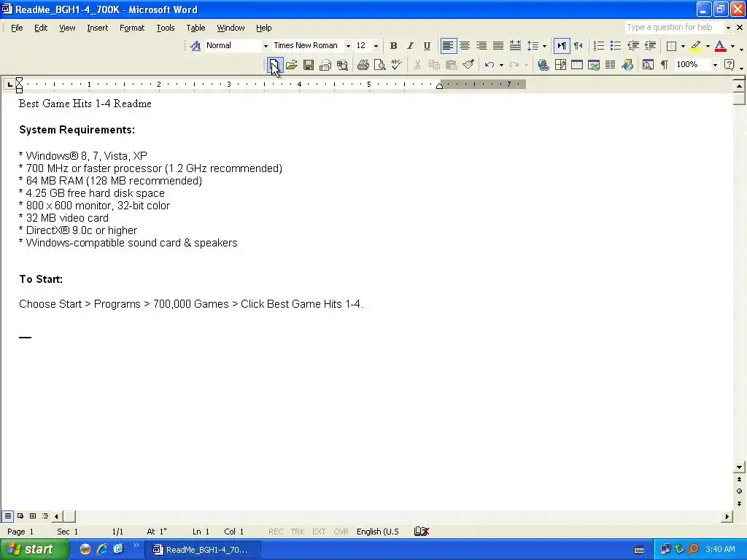747x560 pixels.
Task: Expand the line spacing dropdown arrow
Action: pos(544,46)
